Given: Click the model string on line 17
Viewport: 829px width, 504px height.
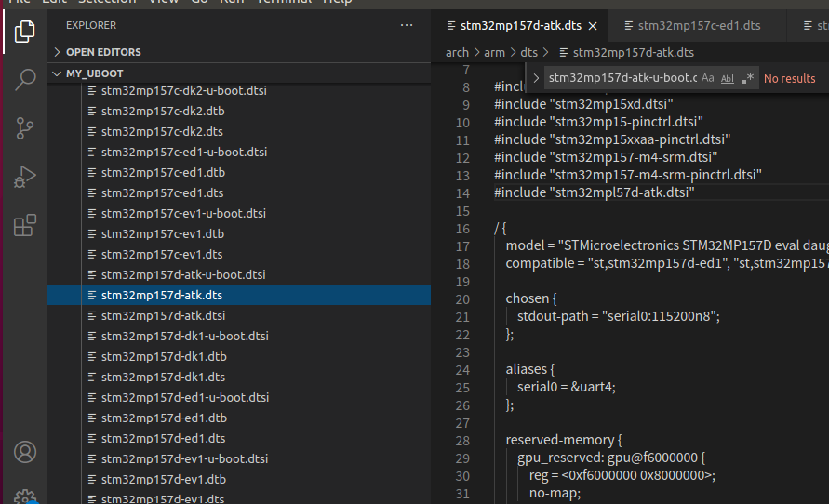Looking at the screenshot, I should tap(694, 246).
